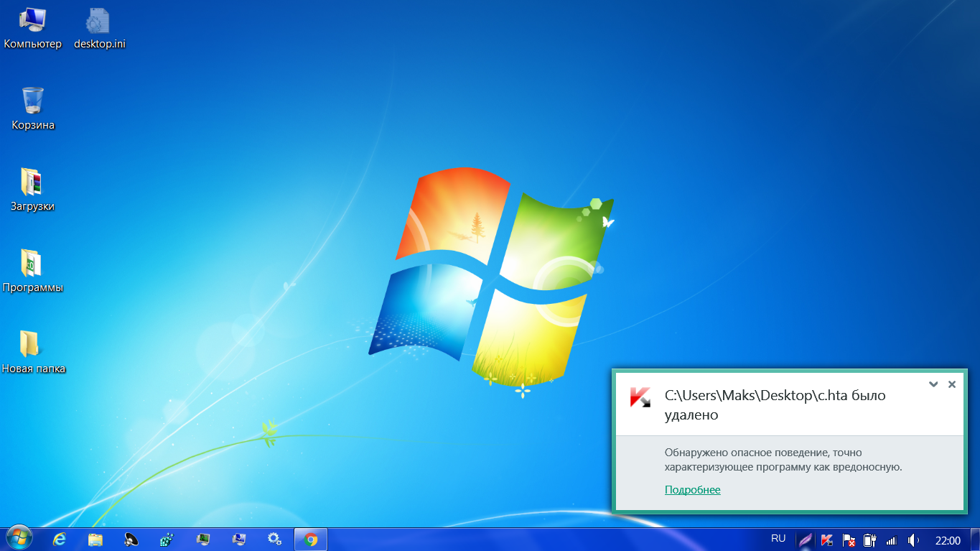Launch Internet Explorer from the taskbar

(x=60, y=540)
